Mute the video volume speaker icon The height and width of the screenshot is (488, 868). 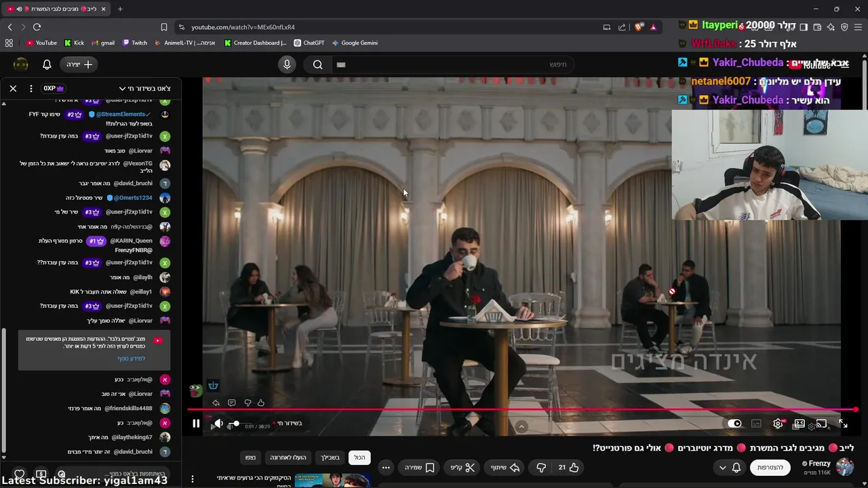click(x=218, y=424)
